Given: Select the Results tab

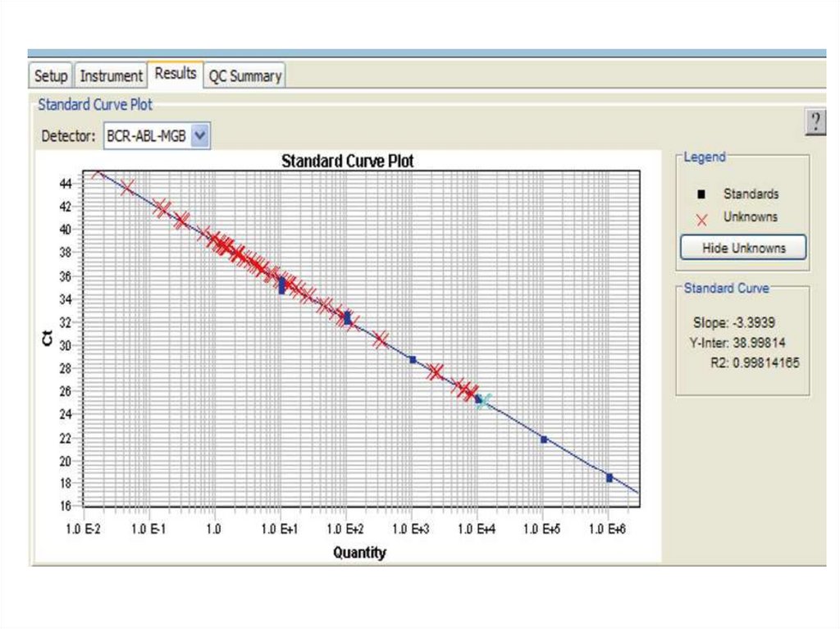Looking at the screenshot, I should (176, 74).
